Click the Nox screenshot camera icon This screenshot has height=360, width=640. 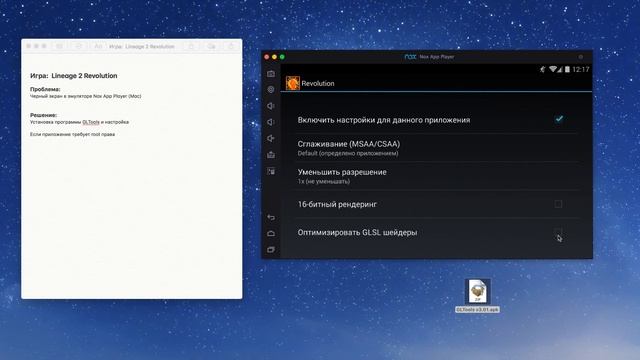pyautogui.click(x=271, y=74)
